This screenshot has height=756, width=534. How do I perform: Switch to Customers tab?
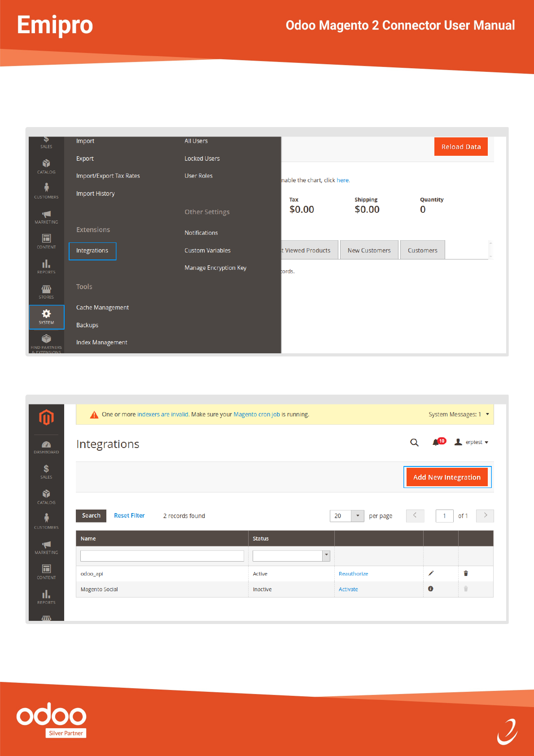click(x=422, y=250)
